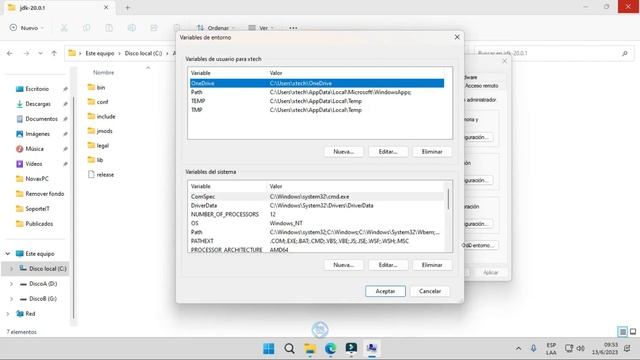Open Imágenes in quick access
The image size is (640, 360).
[37, 134]
